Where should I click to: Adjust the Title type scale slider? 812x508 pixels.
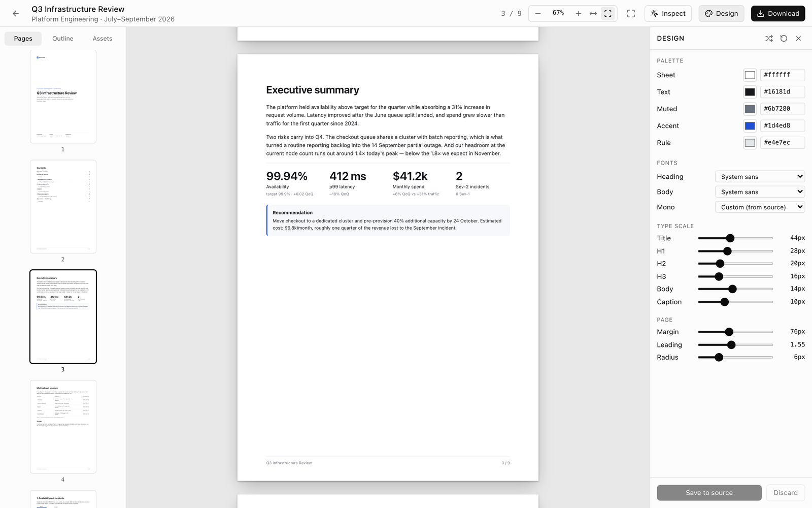click(x=735, y=238)
